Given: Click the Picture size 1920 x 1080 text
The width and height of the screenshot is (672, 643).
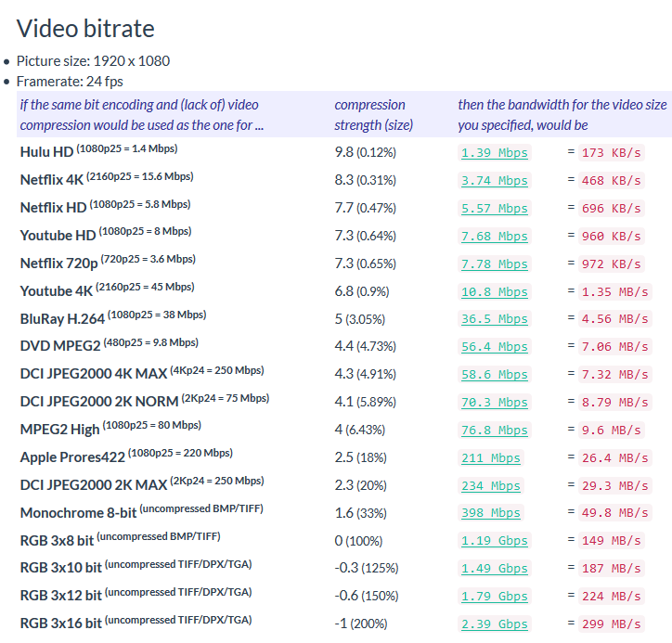Looking at the screenshot, I should pos(93,61).
